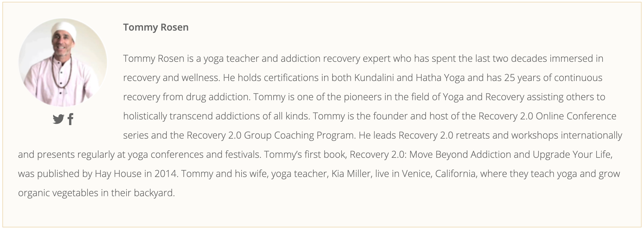Click "Upgrade Your Life" in book title
Viewport: 644px width, 231px height.
coord(572,154)
